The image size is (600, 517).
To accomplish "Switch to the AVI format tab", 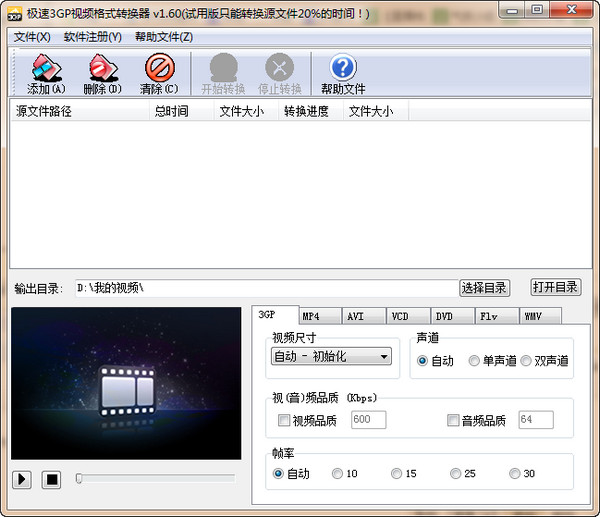I will [356, 316].
